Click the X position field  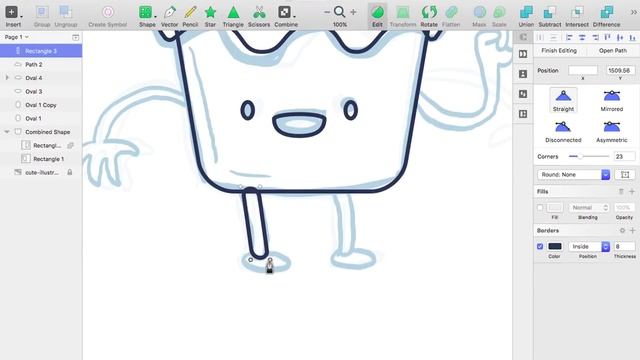pyautogui.click(x=583, y=70)
